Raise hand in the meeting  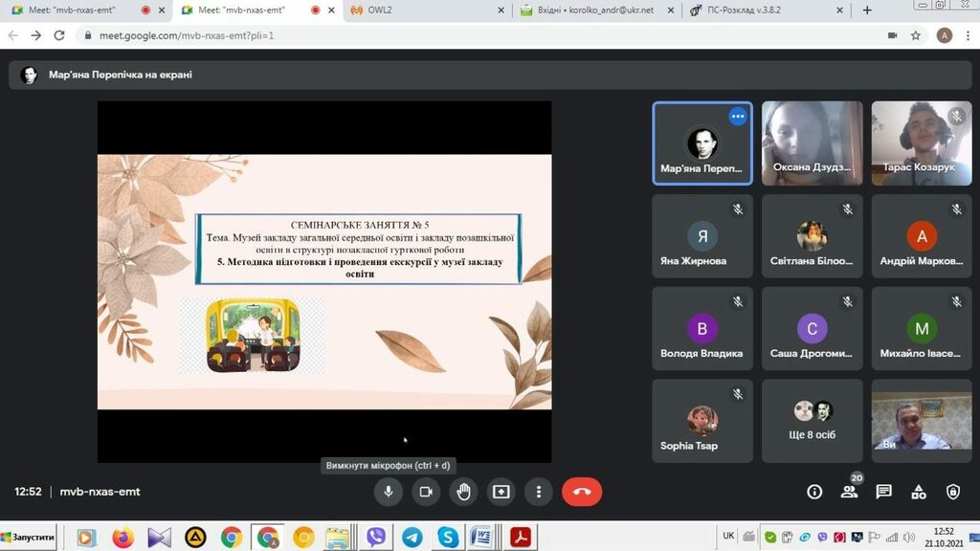(x=463, y=492)
